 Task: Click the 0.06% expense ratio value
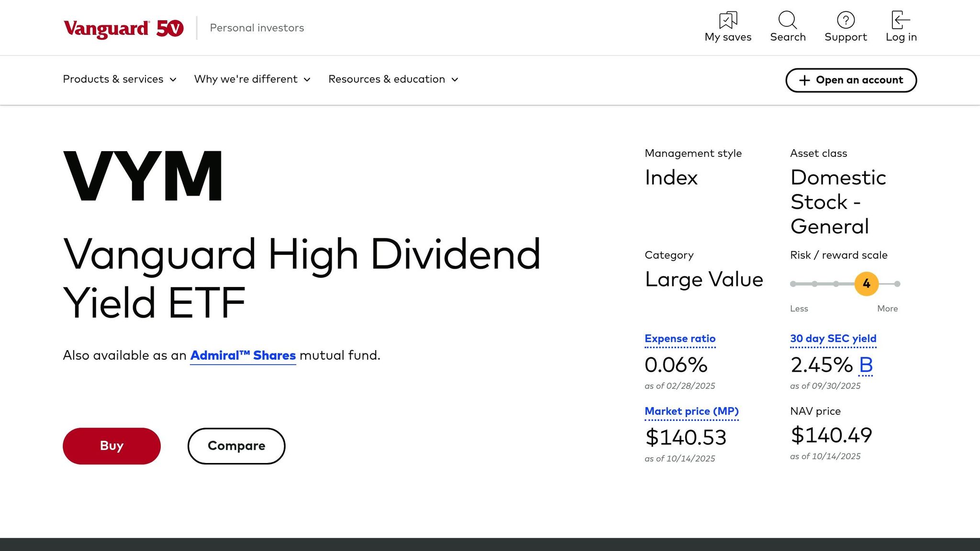click(676, 365)
